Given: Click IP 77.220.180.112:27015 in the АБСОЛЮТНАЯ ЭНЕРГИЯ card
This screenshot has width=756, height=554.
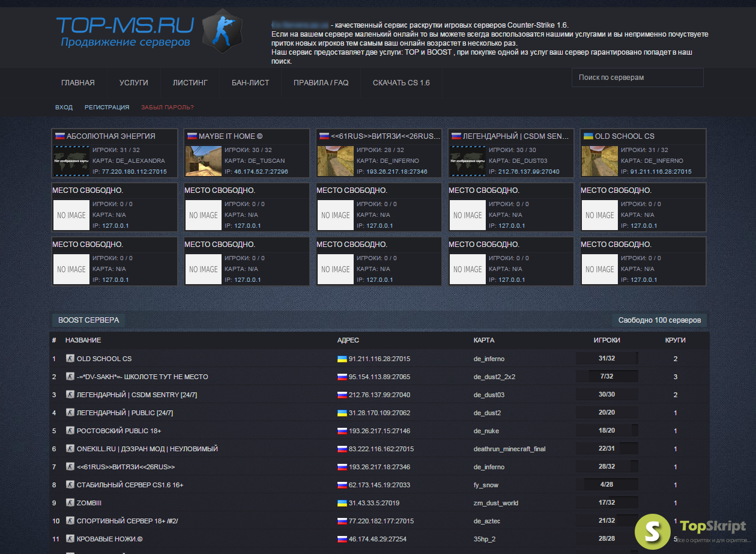Looking at the screenshot, I should pos(135,172).
